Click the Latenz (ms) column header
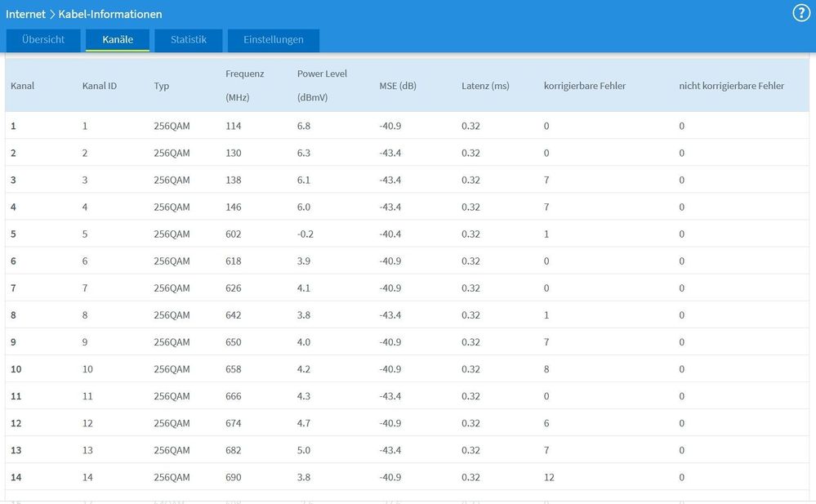816x504 pixels. click(x=485, y=86)
